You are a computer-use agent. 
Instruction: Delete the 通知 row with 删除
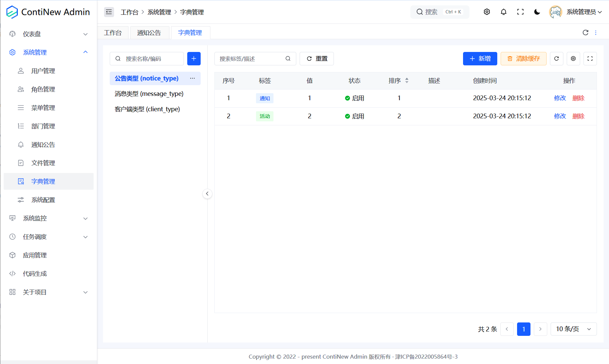(x=578, y=98)
